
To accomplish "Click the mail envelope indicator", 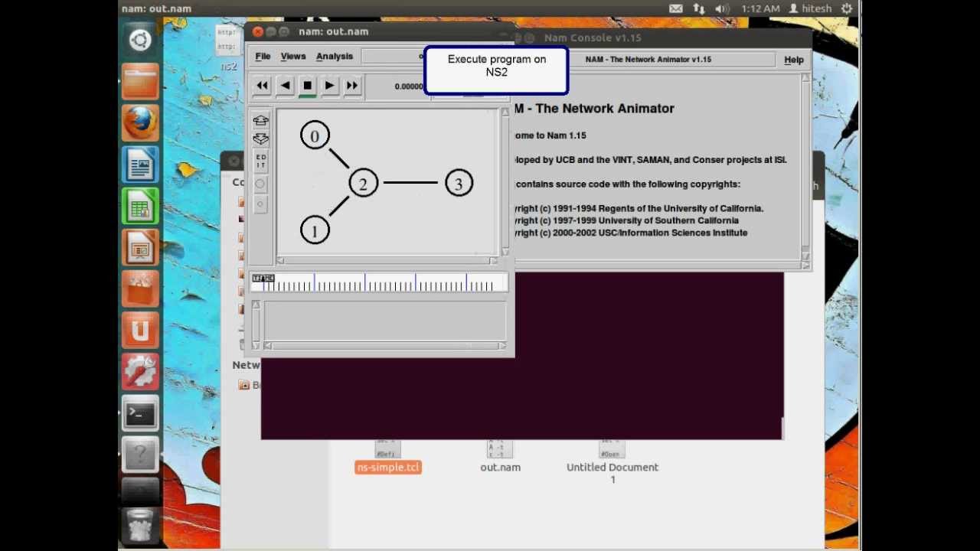I will coord(675,8).
